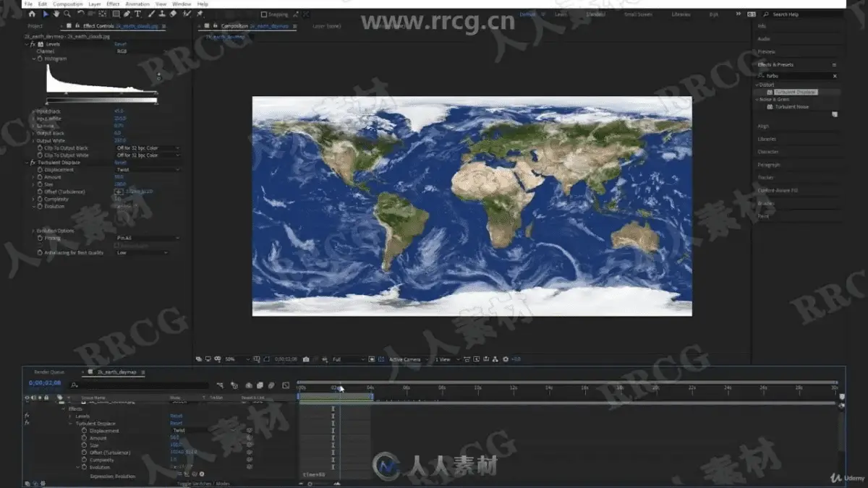
Task: Select the Zoom magnifier tool
Action: (x=67, y=14)
